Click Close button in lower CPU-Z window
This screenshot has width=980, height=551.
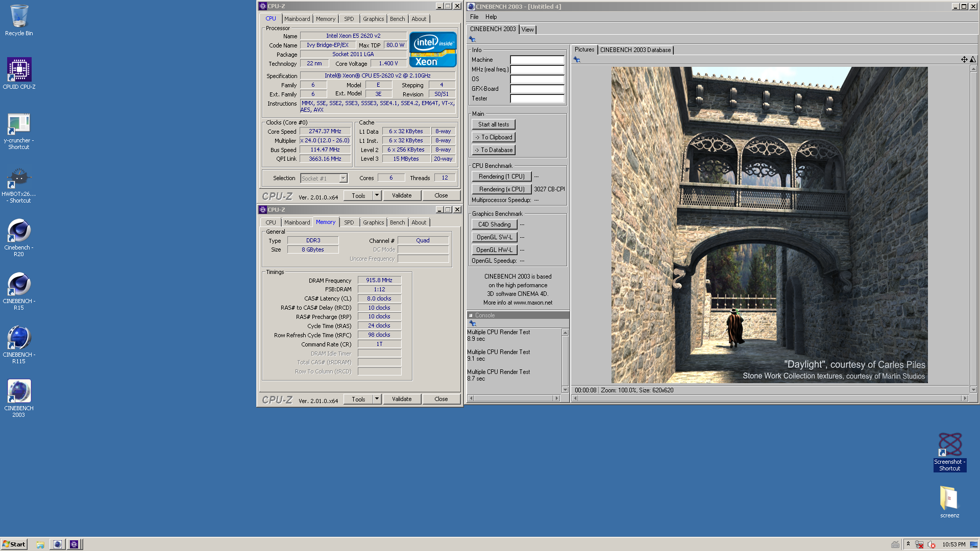pyautogui.click(x=442, y=399)
